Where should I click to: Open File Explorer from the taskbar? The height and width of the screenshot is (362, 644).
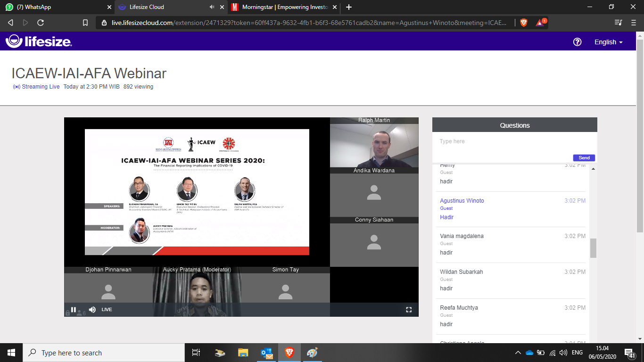(243, 353)
